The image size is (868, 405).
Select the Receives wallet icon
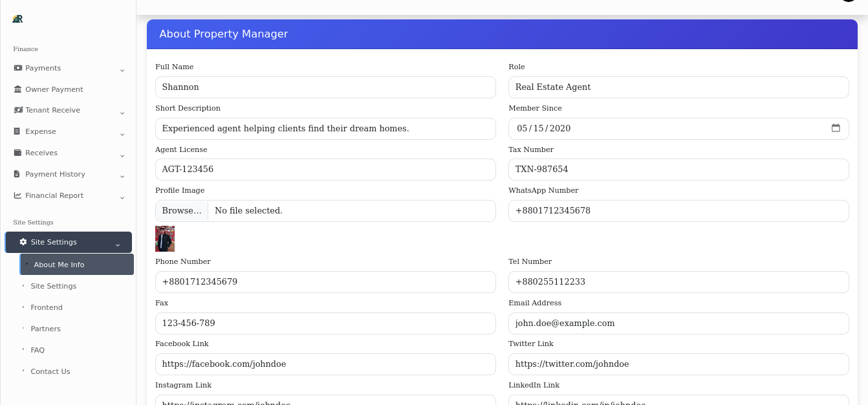(17, 153)
